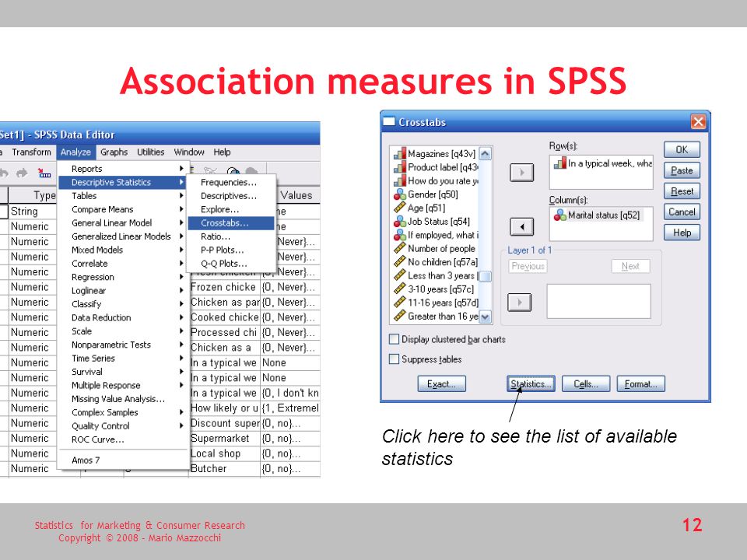747x560 pixels.
Task: Expand Correlate submenu
Action: click(x=124, y=264)
